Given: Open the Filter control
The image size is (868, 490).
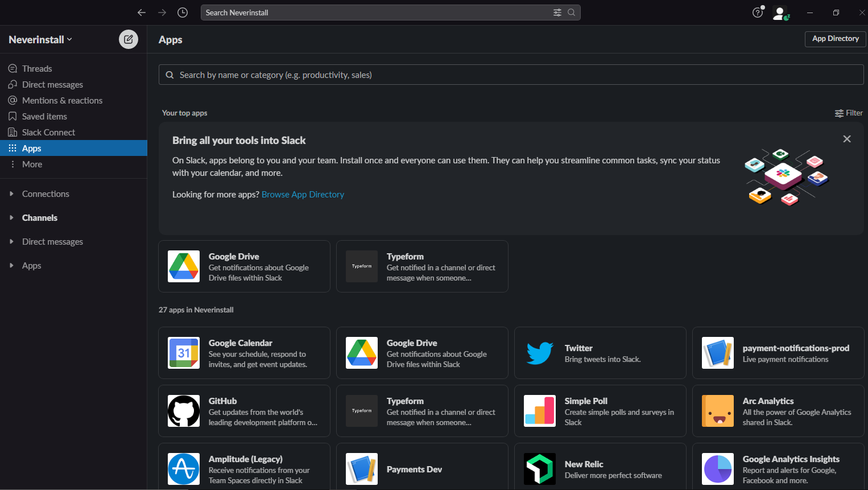Looking at the screenshot, I should coord(849,113).
